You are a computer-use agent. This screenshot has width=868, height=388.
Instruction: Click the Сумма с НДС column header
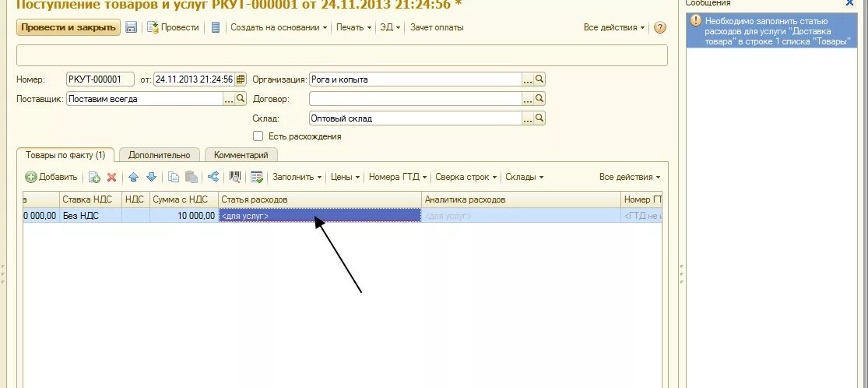tap(184, 199)
